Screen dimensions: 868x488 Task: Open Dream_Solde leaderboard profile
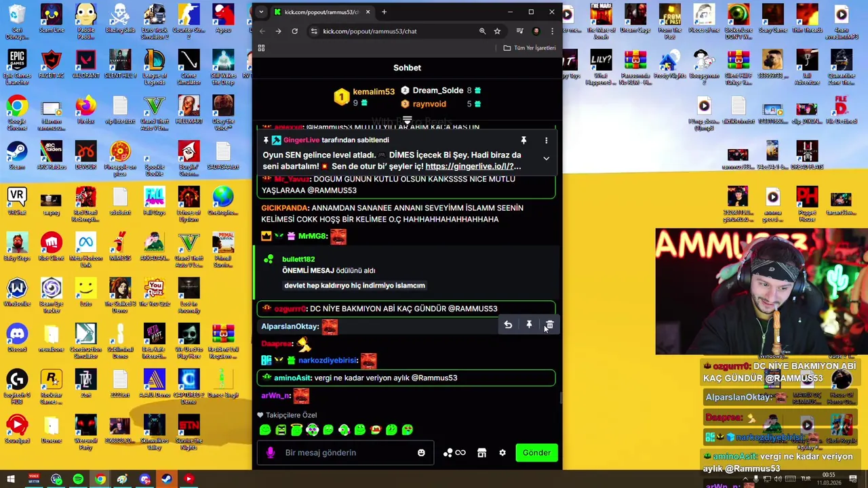(x=438, y=90)
